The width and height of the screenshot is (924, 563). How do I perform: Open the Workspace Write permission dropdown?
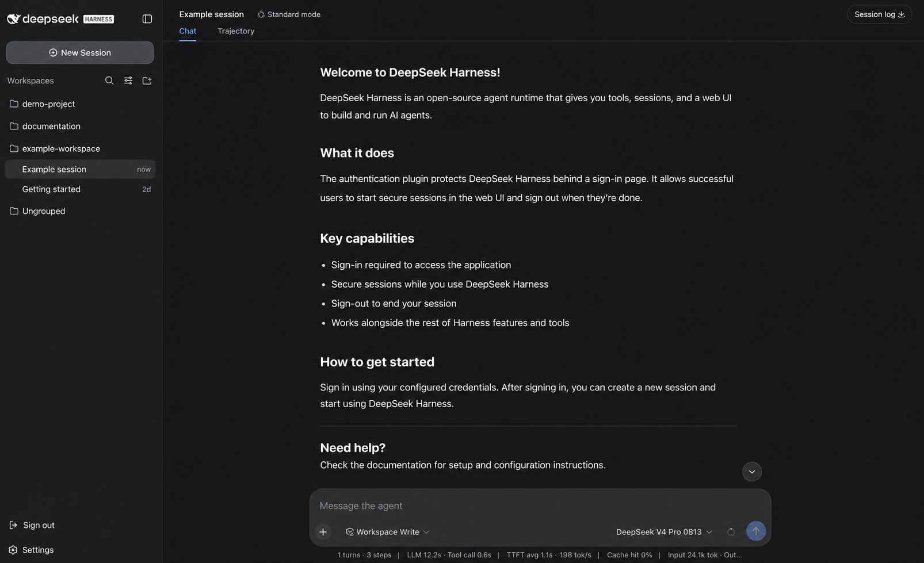point(387,532)
